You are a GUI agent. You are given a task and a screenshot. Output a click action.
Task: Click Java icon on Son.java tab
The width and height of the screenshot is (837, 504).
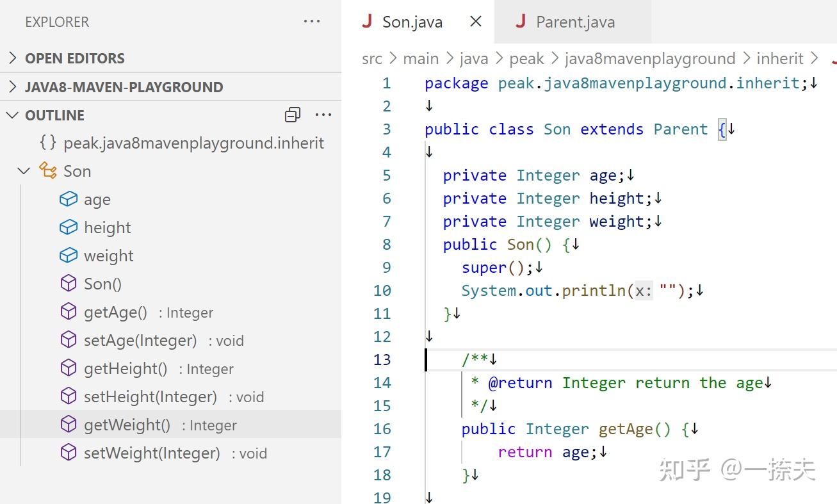(367, 22)
